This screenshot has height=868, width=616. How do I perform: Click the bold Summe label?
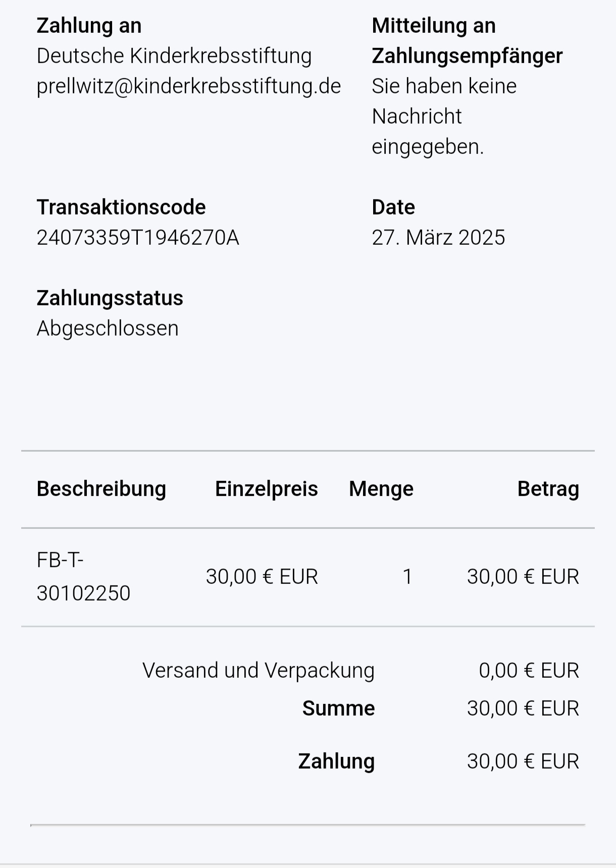coord(338,709)
